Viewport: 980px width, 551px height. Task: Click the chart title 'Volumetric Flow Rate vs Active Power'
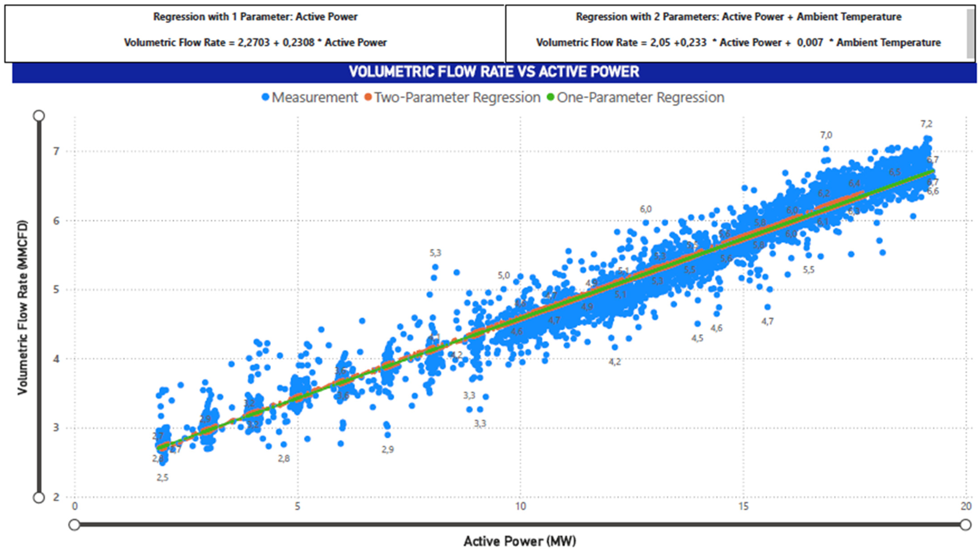[x=494, y=72]
